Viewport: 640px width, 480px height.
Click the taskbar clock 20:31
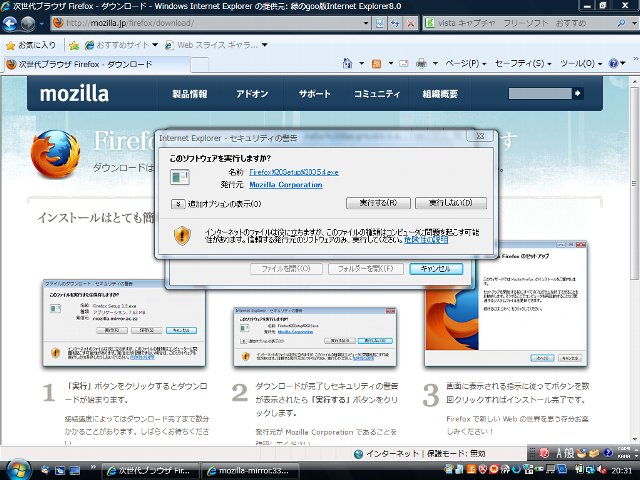point(621,471)
